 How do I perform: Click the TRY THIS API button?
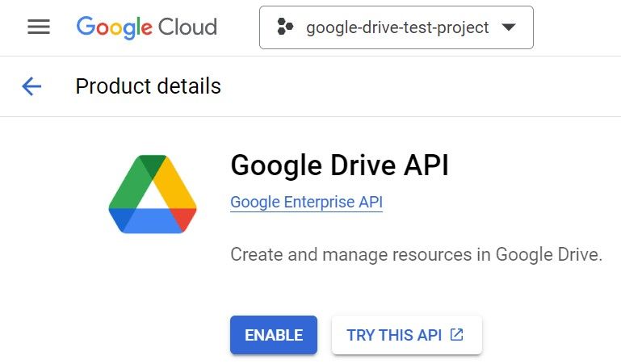click(406, 335)
